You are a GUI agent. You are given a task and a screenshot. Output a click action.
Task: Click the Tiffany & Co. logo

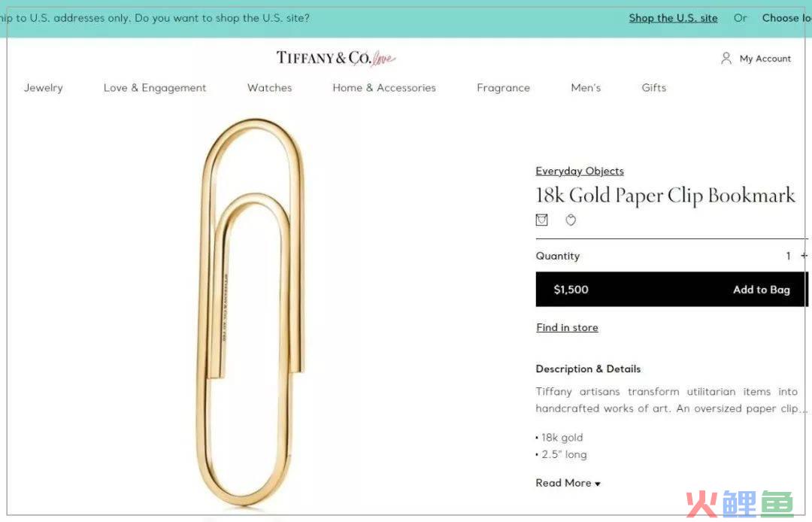(335, 58)
